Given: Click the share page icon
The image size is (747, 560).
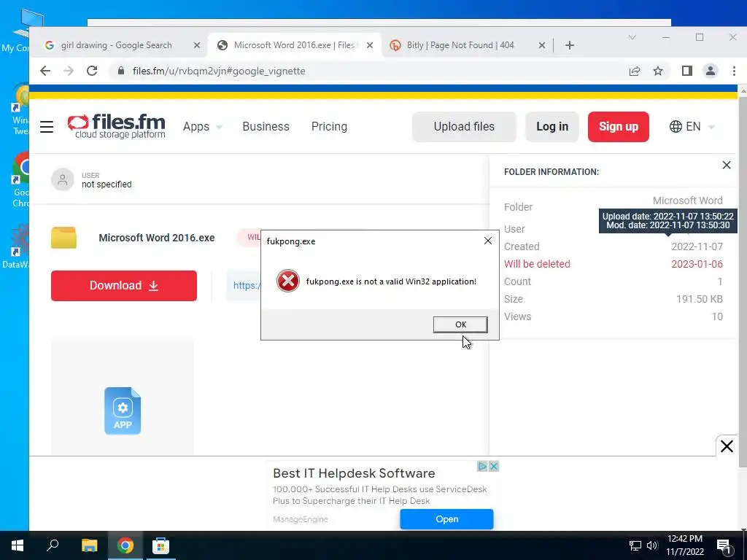Looking at the screenshot, I should pos(635,71).
